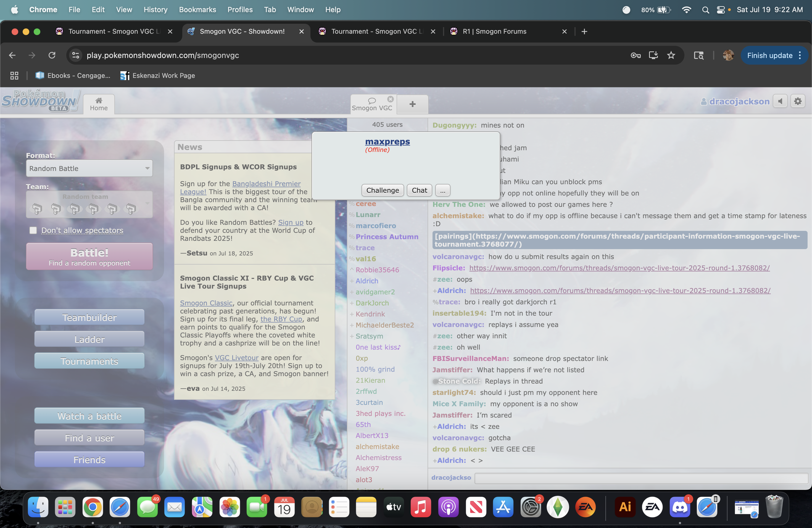Click Find a user
812x528 pixels.
pyautogui.click(x=89, y=438)
